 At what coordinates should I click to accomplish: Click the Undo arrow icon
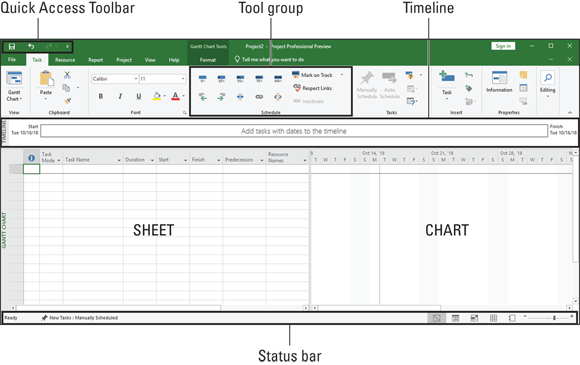(31, 47)
